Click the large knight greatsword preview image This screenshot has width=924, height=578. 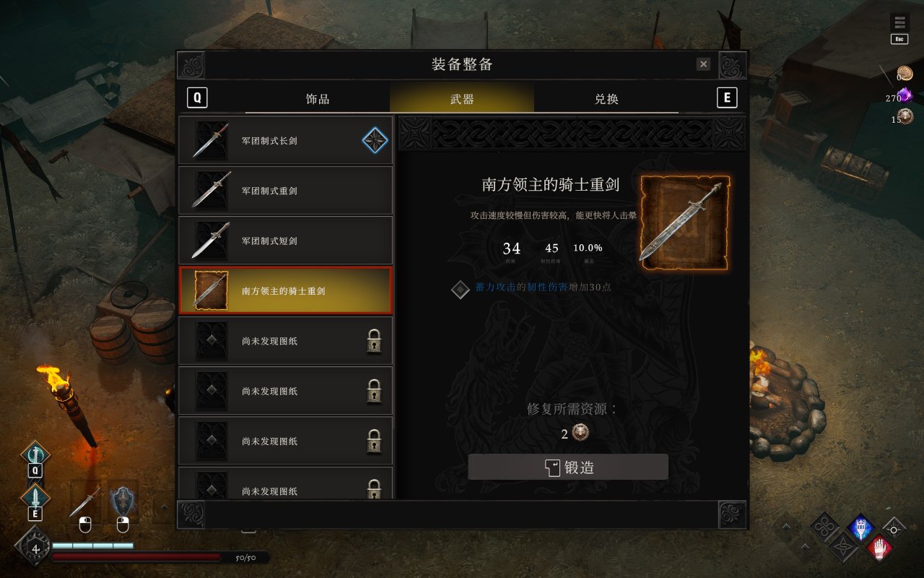click(685, 223)
